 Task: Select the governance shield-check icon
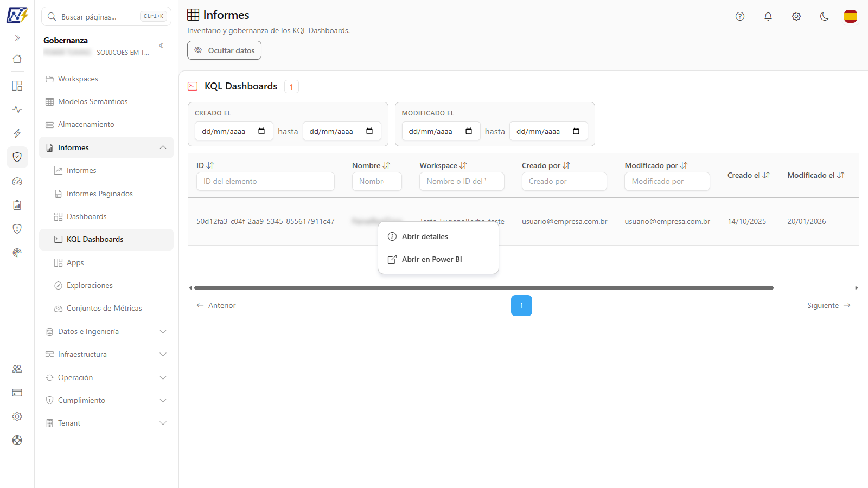pos(17,157)
